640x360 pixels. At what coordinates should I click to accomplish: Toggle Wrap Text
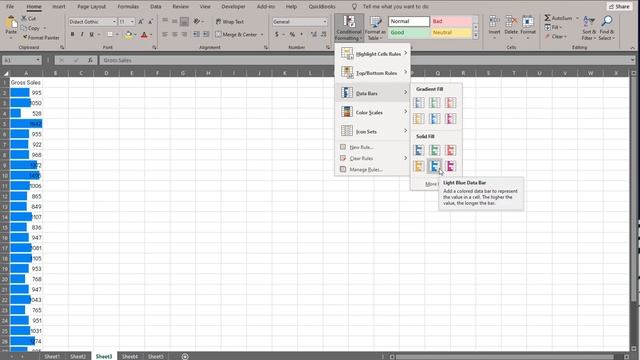[230, 22]
